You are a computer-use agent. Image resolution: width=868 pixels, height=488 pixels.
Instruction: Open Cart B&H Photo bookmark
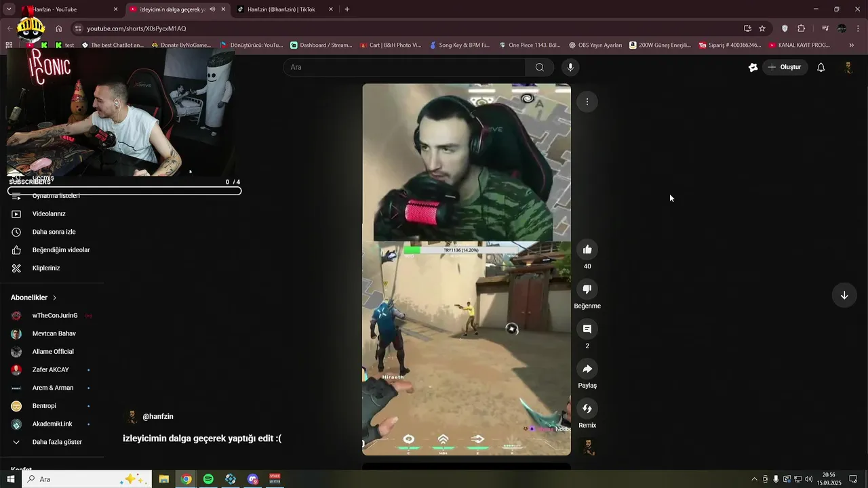point(391,45)
